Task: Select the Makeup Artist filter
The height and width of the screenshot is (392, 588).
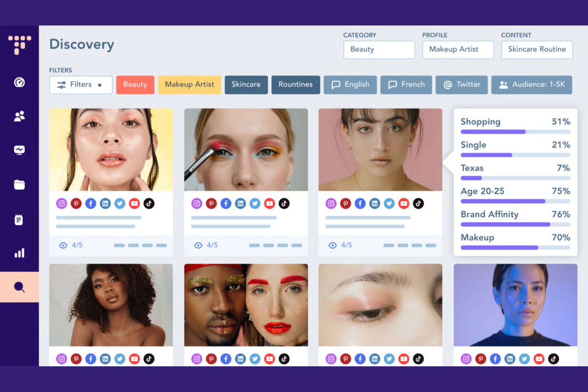Action: coord(190,85)
